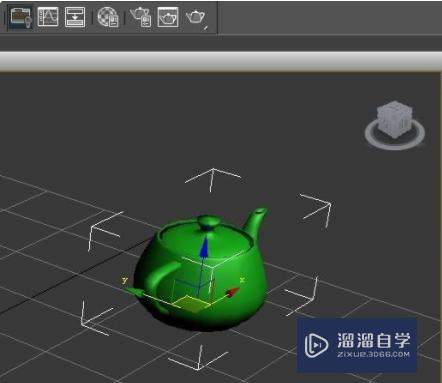The height and width of the screenshot is (383, 442).
Task: Click the Render Production teapot icon
Action: tap(196, 17)
